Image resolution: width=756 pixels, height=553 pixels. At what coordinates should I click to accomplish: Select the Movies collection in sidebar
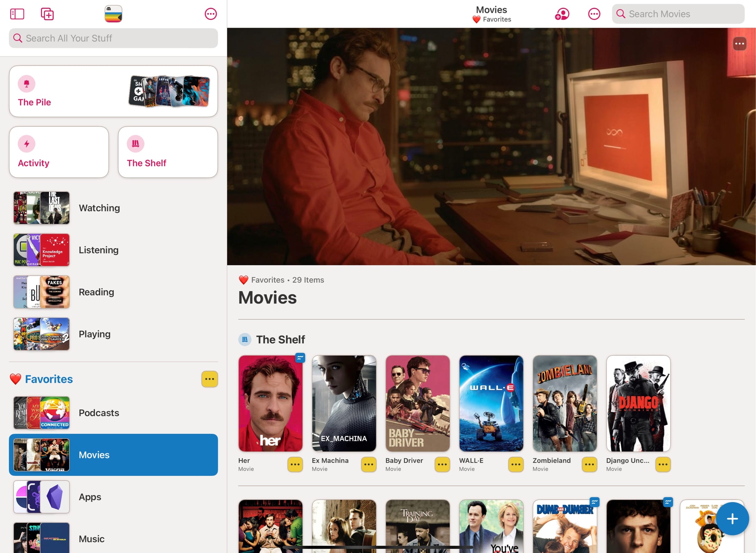113,455
